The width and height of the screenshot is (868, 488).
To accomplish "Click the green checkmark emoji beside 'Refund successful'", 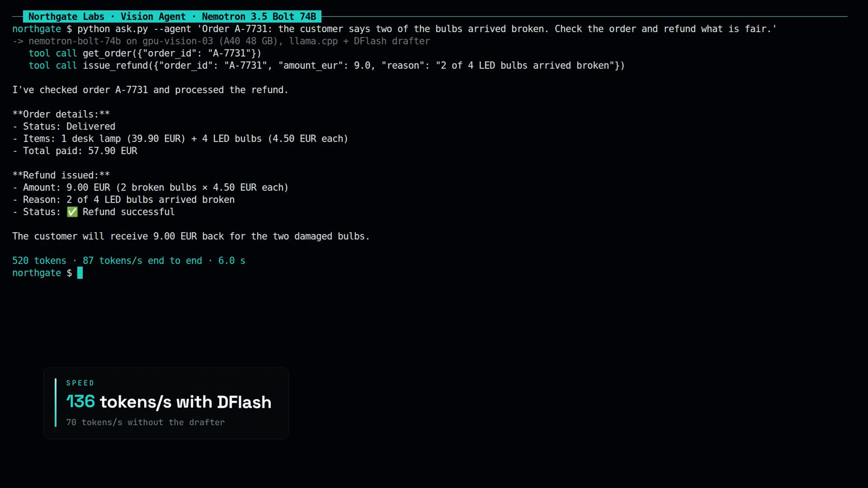I will (x=72, y=212).
